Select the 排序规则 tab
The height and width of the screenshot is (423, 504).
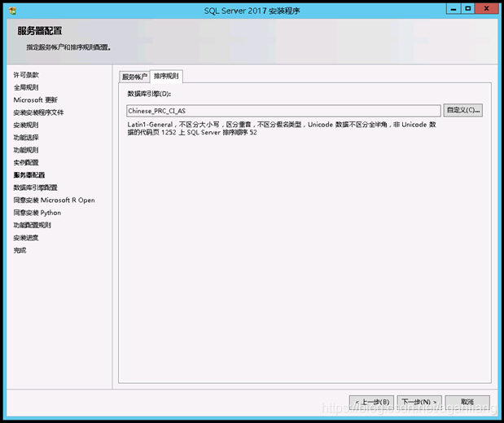pos(166,77)
